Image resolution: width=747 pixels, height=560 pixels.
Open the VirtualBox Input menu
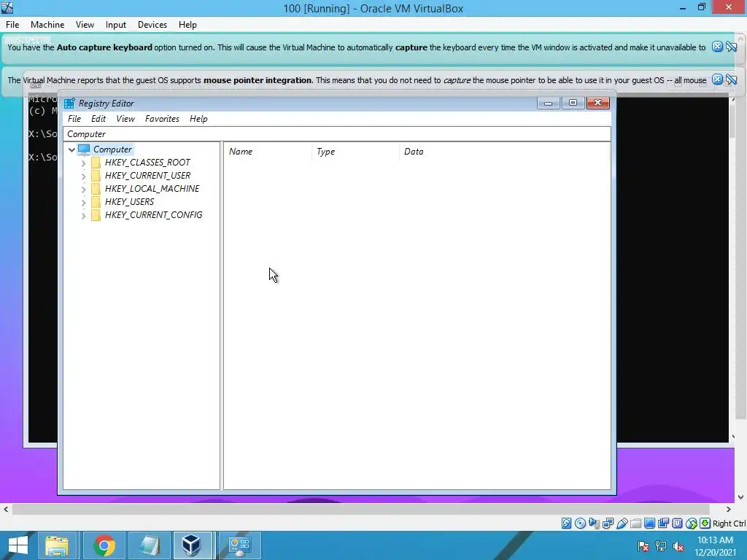click(x=116, y=25)
